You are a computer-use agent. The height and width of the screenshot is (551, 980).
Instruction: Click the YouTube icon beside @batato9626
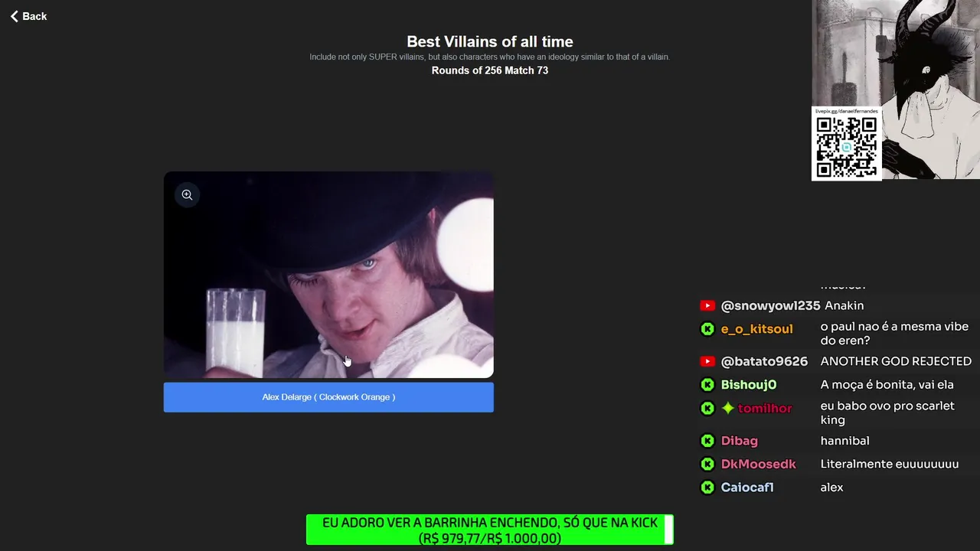pyautogui.click(x=707, y=361)
